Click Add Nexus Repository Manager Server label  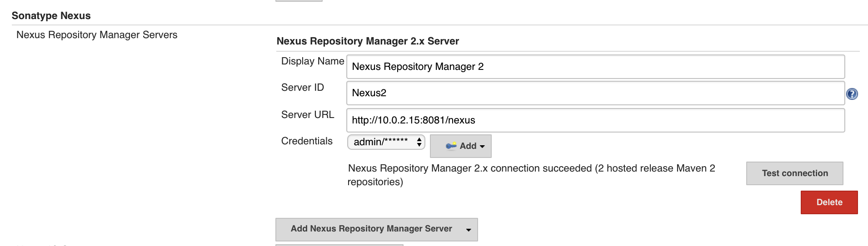click(x=371, y=229)
